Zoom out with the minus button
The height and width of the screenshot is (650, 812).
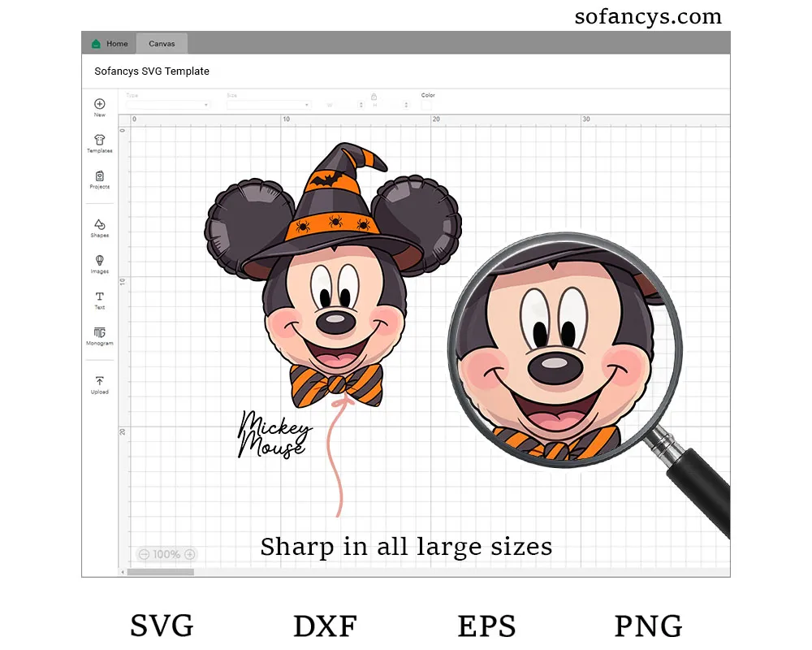[x=144, y=554]
